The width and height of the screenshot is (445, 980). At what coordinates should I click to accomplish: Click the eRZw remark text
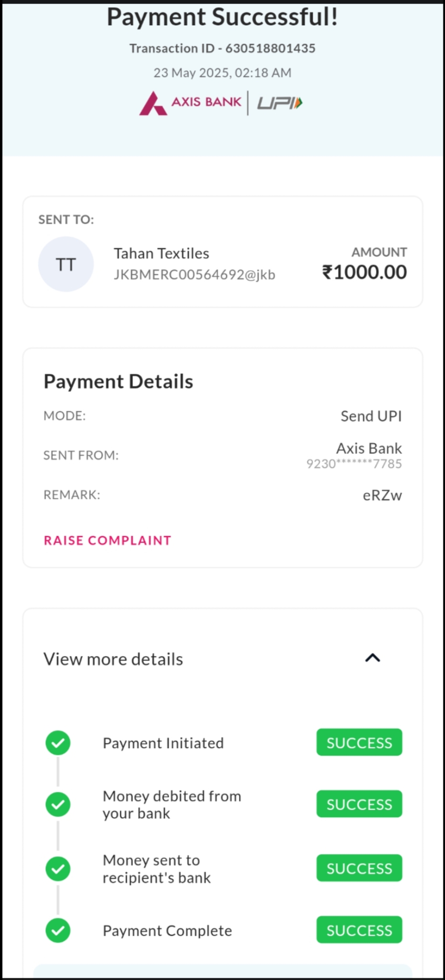tap(382, 495)
